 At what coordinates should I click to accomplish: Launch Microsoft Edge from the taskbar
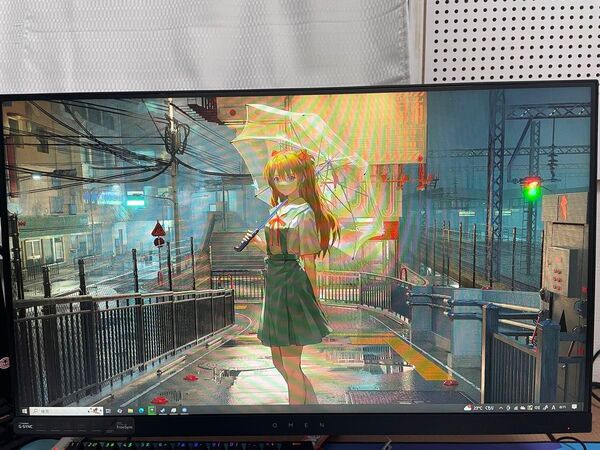pyautogui.click(x=141, y=411)
